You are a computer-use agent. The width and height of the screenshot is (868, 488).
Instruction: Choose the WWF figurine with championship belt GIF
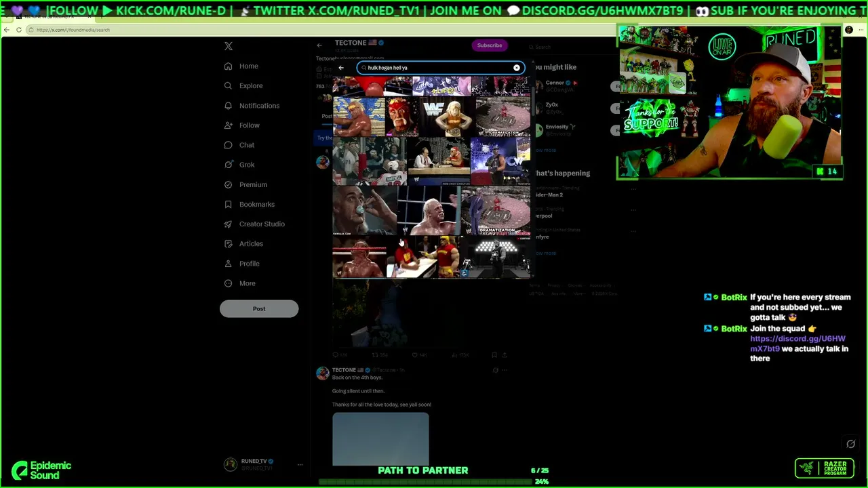(x=446, y=117)
